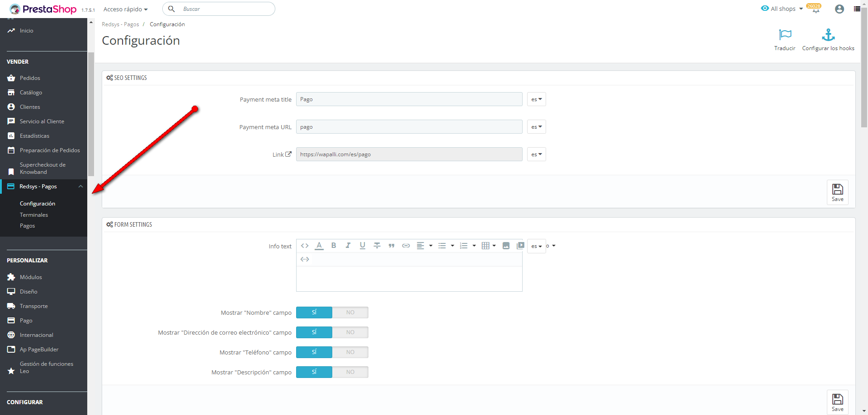Save the Form Settings section
This screenshot has height=415, width=868.
(x=838, y=402)
